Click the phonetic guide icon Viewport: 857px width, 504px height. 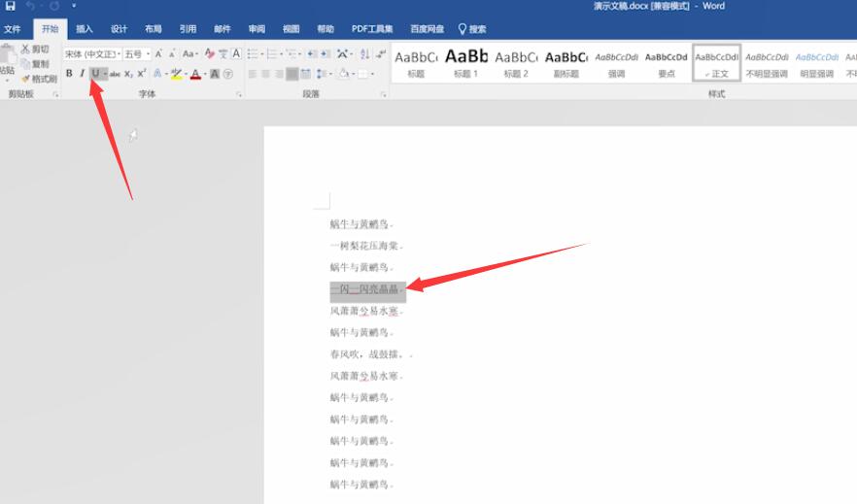click(x=223, y=53)
